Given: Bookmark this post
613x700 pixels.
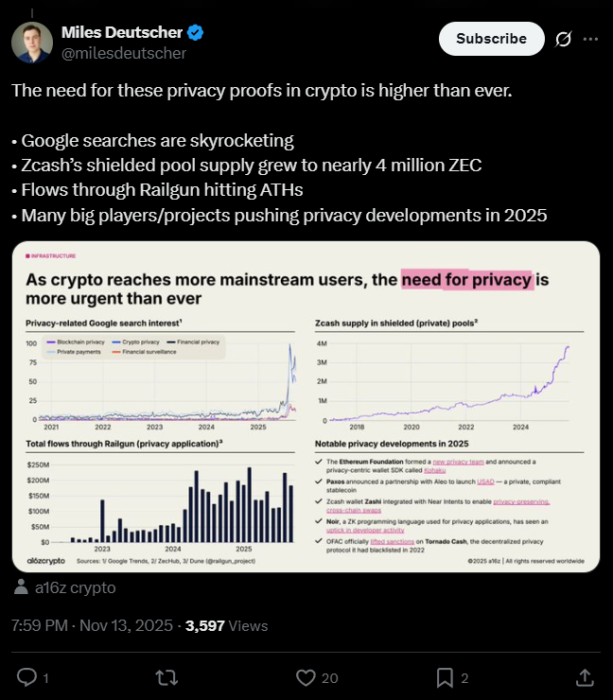Looking at the screenshot, I should pyautogui.click(x=444, y=677).
